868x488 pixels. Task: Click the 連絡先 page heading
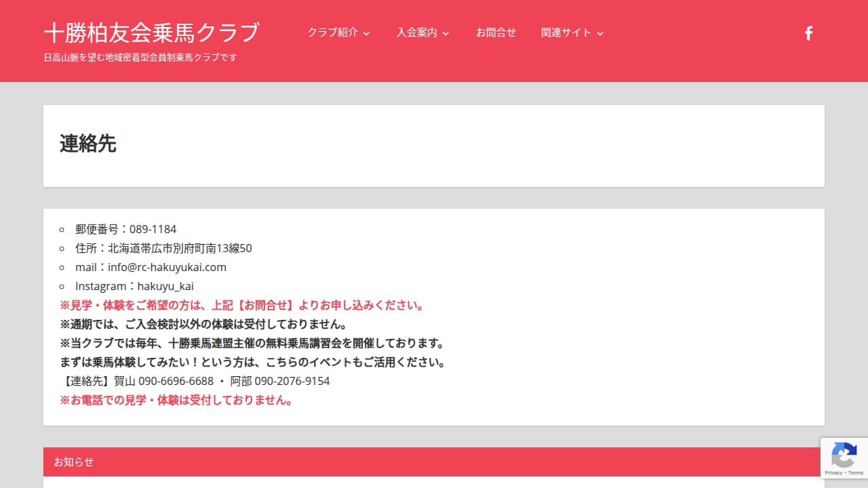(88, 144)
